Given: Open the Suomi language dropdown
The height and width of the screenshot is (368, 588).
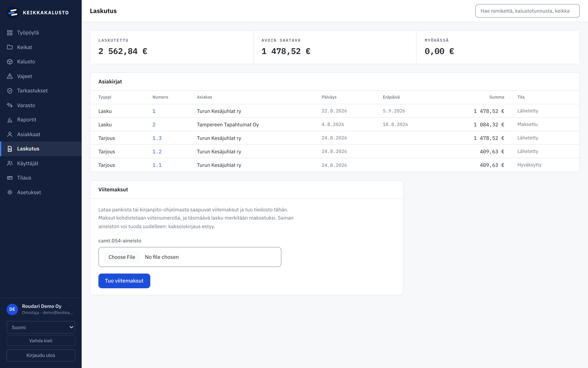Looking at the screenshot, I should click(x=41, y=327).
